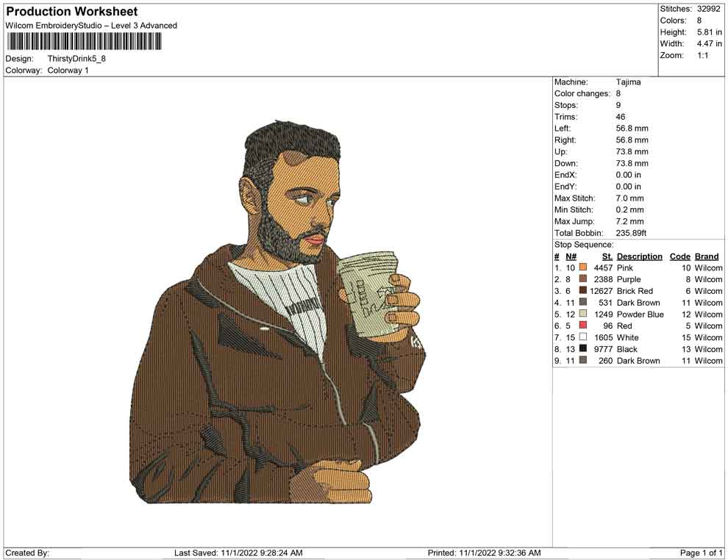Click the Created By label

(27, 553)
